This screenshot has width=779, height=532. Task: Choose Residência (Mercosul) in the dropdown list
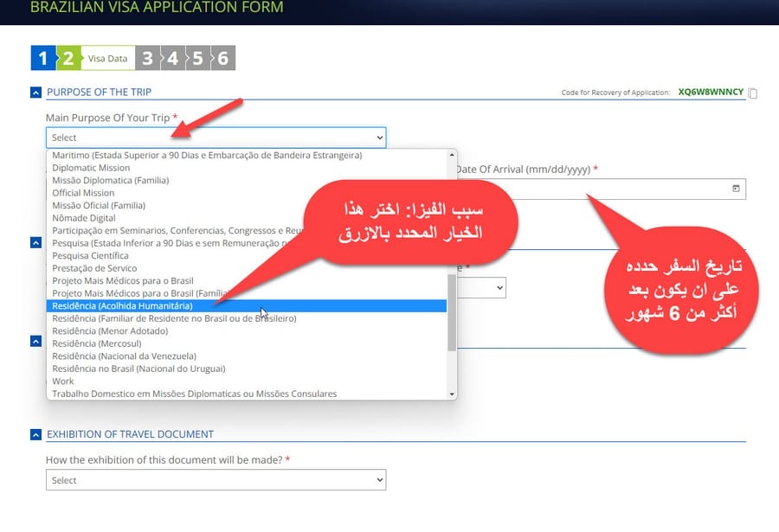coord(98,343)
